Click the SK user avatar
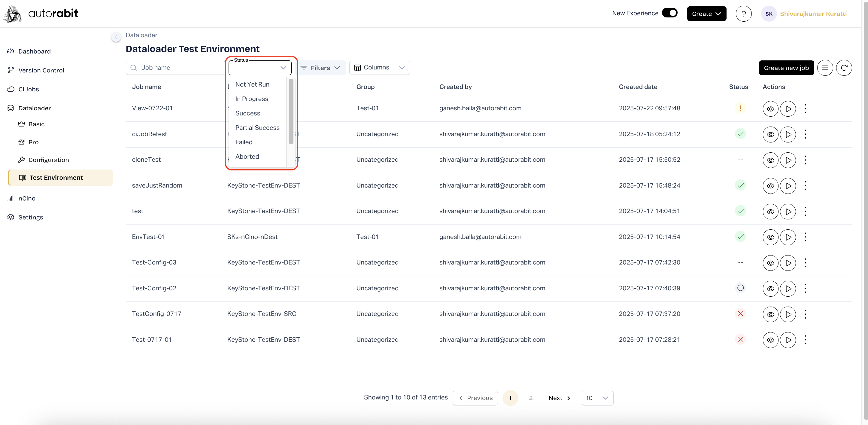 click(769, 14)
